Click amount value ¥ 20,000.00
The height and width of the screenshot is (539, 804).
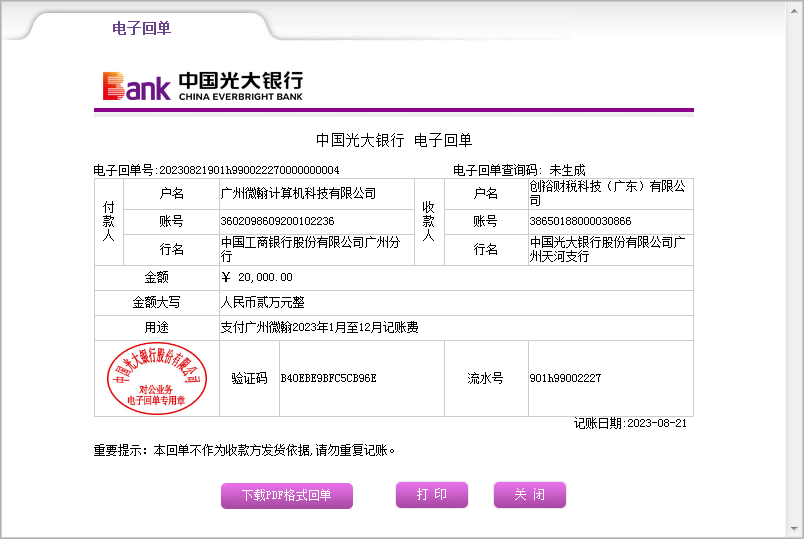click(257, 277)
